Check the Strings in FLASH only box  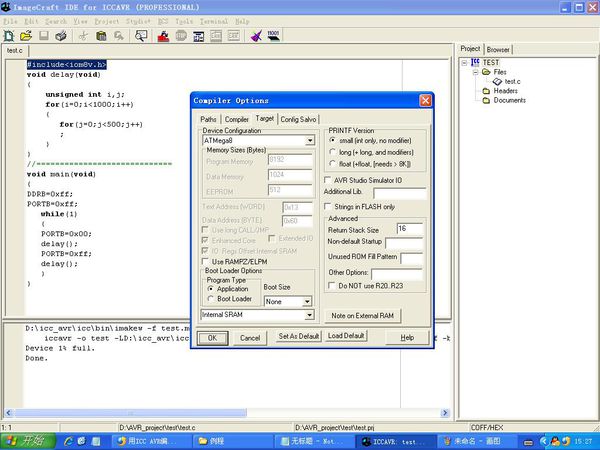pyautogui.click(x=329, y=206)
